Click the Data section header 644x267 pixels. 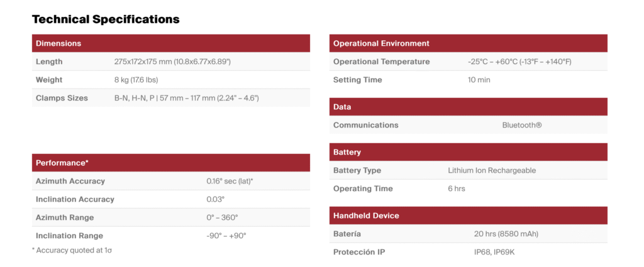click(342, 107)
